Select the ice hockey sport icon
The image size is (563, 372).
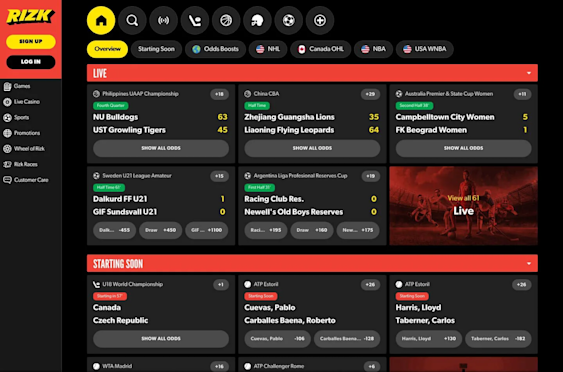195,20
